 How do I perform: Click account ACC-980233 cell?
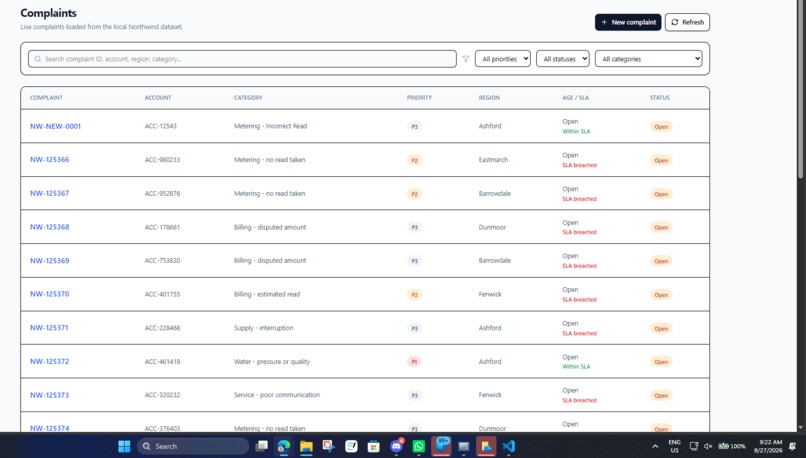click(x=162, y=160)
